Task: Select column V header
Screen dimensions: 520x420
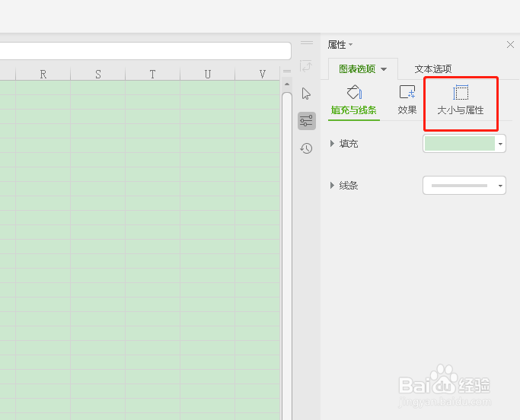Action: [x=257, y=74]
